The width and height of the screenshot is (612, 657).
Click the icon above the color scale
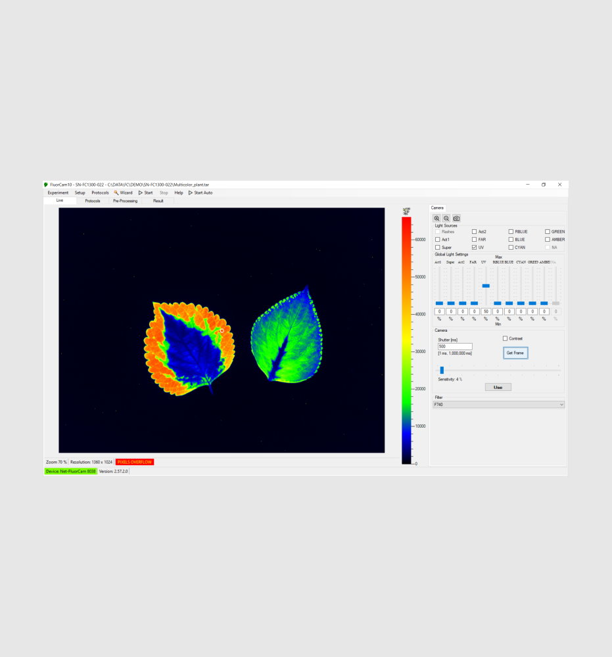(406, 212)
